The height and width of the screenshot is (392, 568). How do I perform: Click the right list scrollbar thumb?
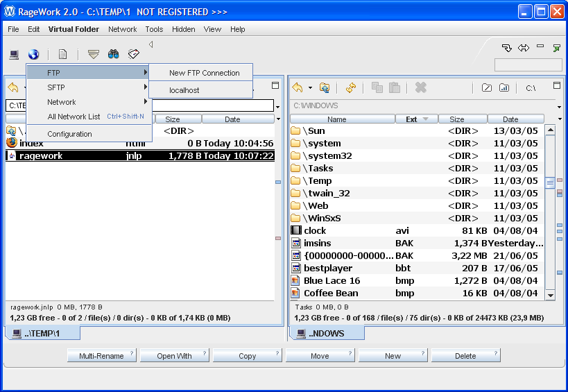pyautogui.click(x=550, y=182)
